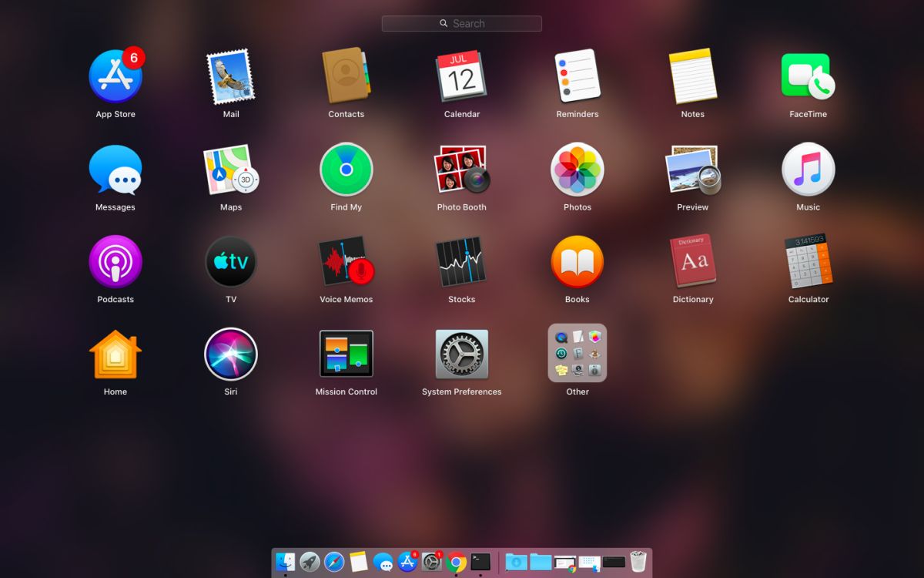The width and height of the screenshot is (924, 578).
Task: Check the Stocks app
Action: [461, 260]
